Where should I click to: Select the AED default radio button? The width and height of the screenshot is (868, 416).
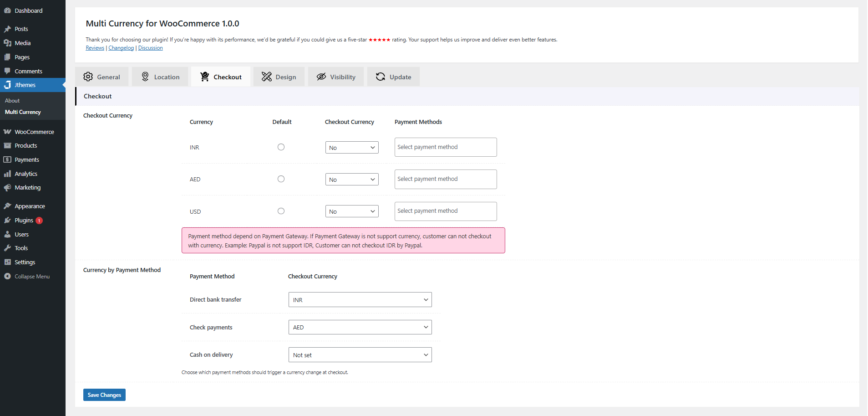point(281,179)
